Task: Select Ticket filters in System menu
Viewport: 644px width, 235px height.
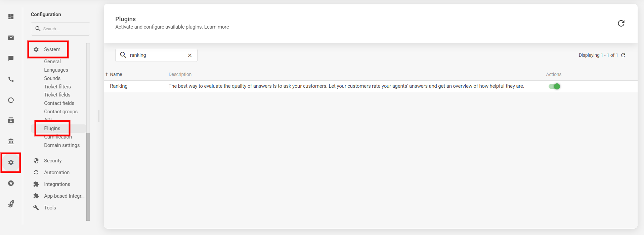Action: (57, 87)
